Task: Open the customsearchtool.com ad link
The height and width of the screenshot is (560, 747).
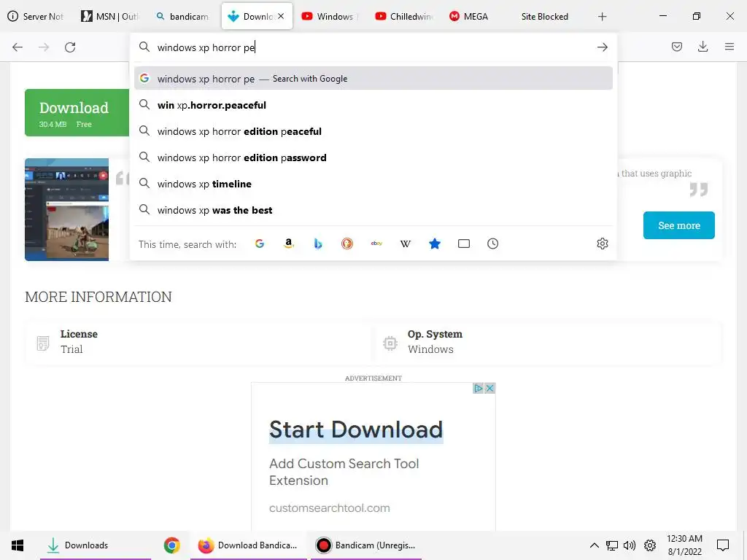Action: coord(329,508)
